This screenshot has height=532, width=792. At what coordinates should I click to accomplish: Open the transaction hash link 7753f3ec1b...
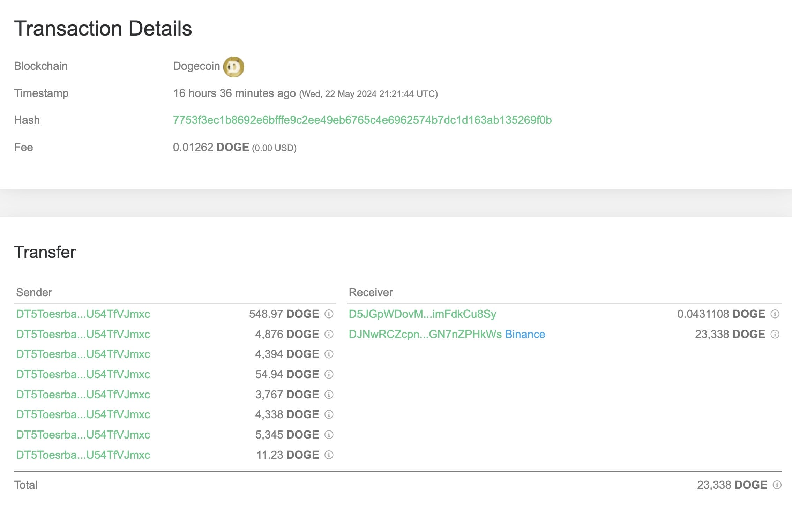coord(362,120)
